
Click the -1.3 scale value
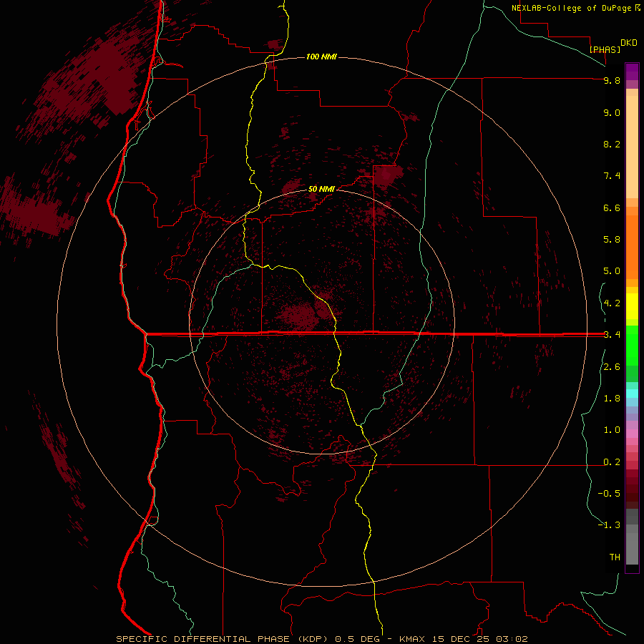pyautogui.click(x=609, y=525)
